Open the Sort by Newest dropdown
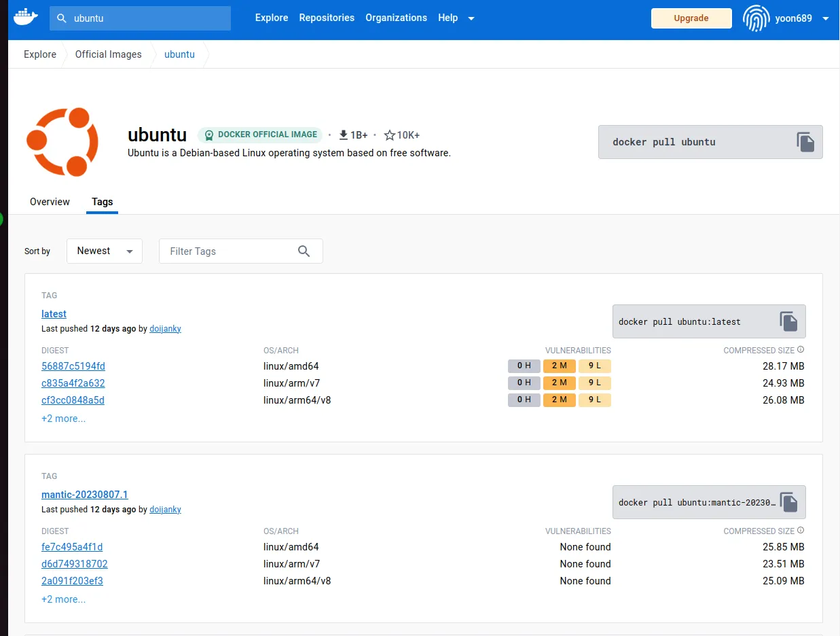This screenshot has height=636, width=840. (105, 251)
